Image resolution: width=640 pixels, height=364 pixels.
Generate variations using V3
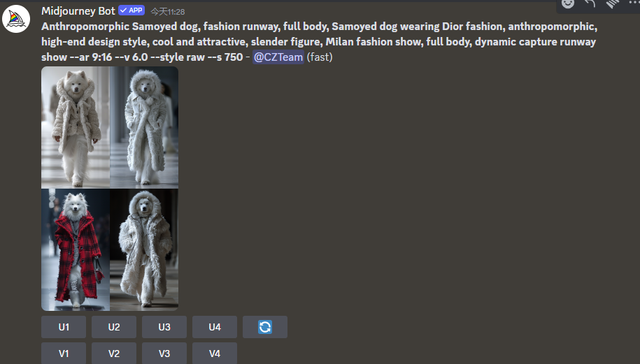(164, 353)
